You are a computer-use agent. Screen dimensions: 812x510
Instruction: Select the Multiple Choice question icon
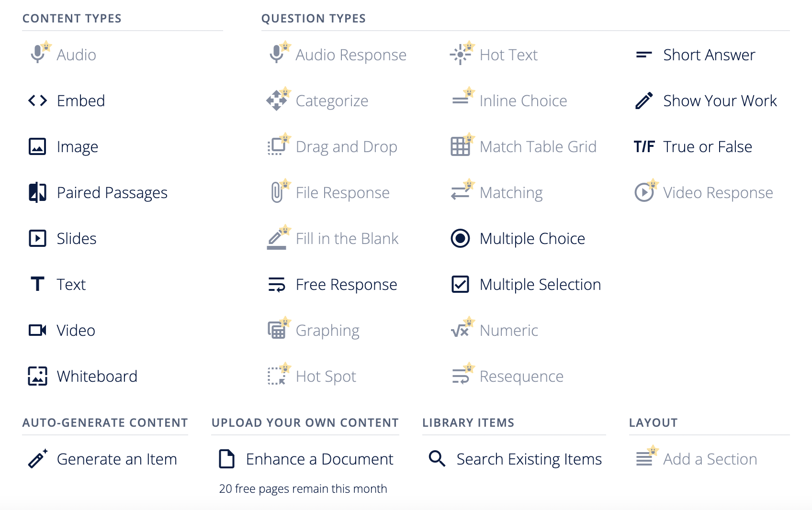pyautogui.click(x=460, y=238)
